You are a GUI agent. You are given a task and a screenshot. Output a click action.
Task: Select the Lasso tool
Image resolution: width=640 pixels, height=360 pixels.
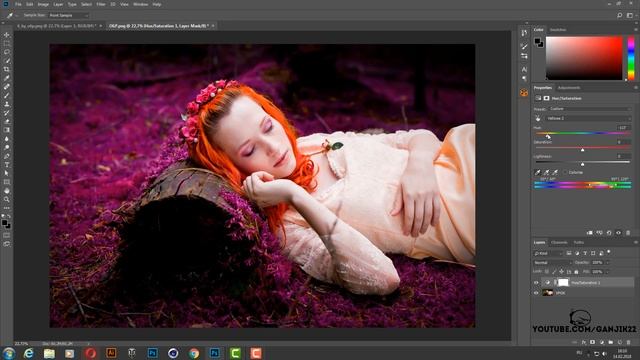[x=7, y=52]
